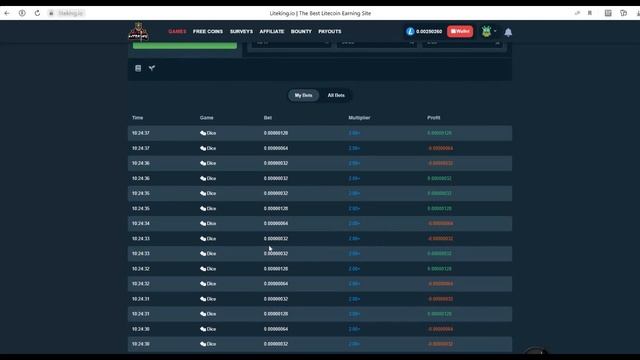Go to the SURVEYS page
Viewport: 640px width, 360px height.
241,31
